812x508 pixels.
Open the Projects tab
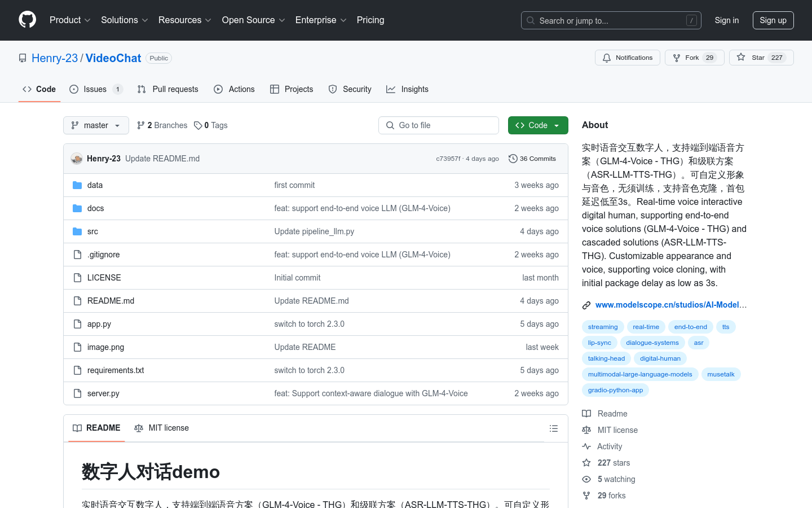point(292,89)
